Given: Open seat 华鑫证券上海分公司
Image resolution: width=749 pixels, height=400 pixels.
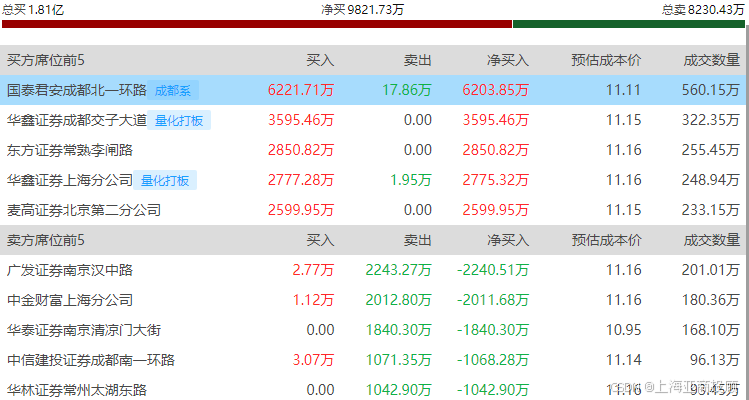Looking at the screenshot, I should point(70,180).
